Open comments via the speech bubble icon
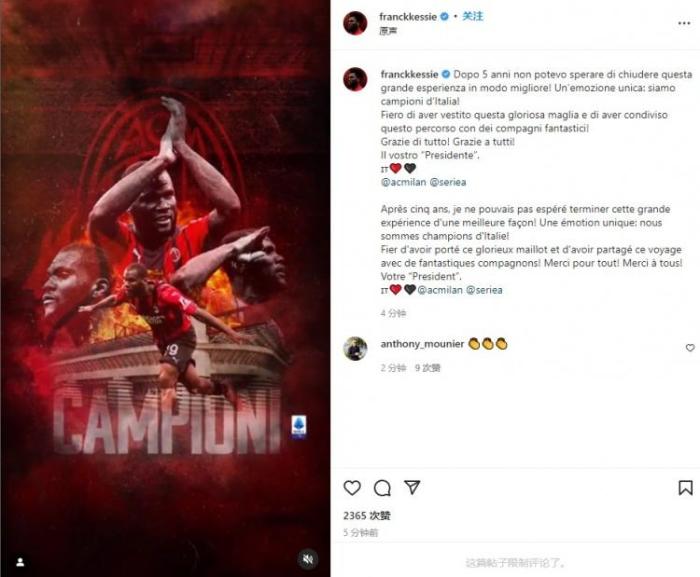700x577 pixels. [x=382, y=488]
